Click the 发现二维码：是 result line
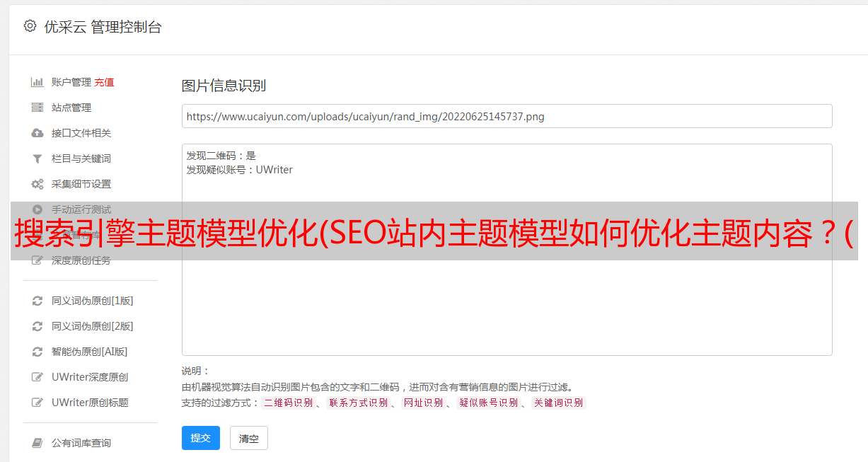 (x=221, y=156)
